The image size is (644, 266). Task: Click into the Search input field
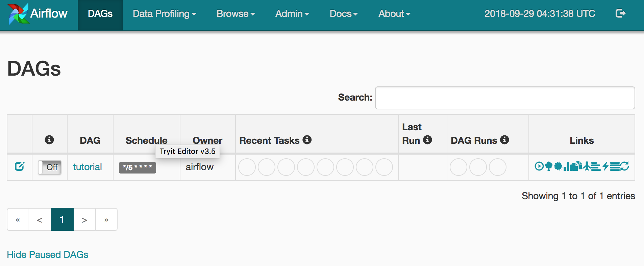[505, 98]
